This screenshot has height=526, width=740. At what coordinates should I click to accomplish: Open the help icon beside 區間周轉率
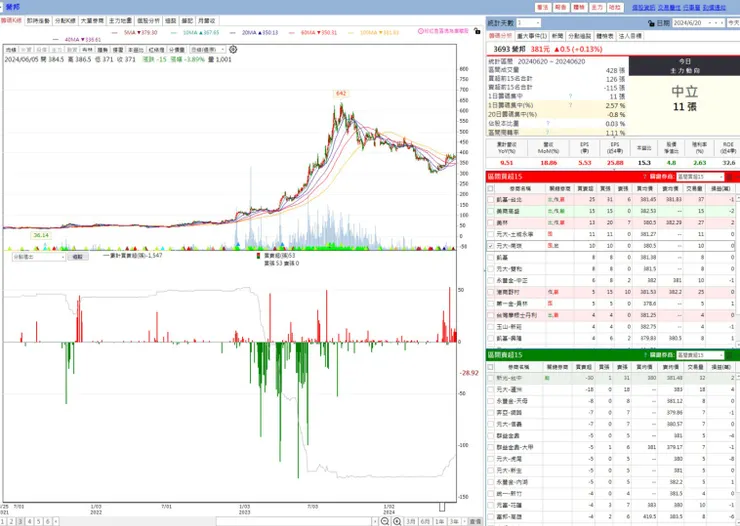547,133
